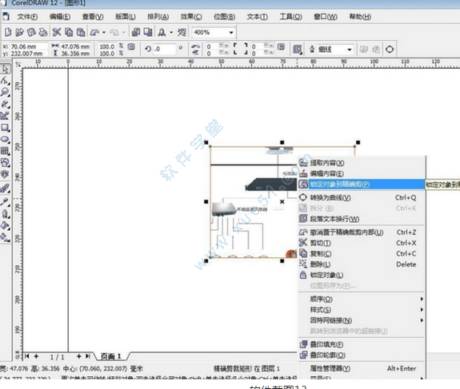Select the Freehand tool in the toolbox
Screen dimensions: 460x389
[x=5, y=104]
